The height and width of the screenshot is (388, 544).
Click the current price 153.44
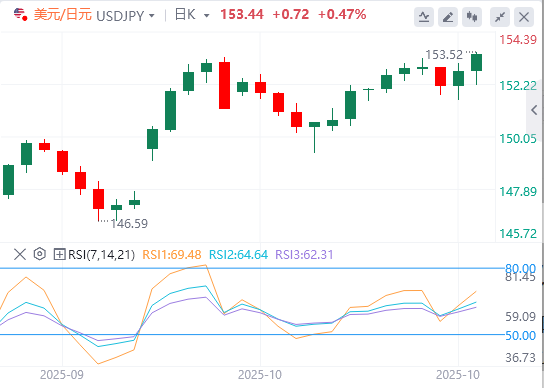(242, 15)
